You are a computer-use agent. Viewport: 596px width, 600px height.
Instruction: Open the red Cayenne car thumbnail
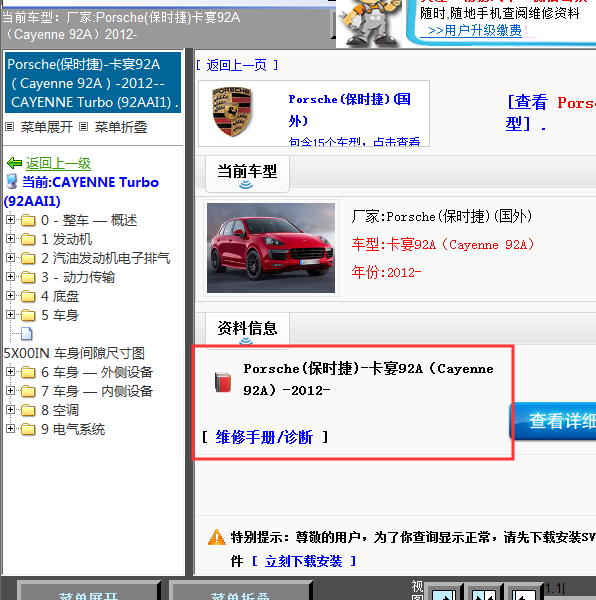tap(271, 248)
